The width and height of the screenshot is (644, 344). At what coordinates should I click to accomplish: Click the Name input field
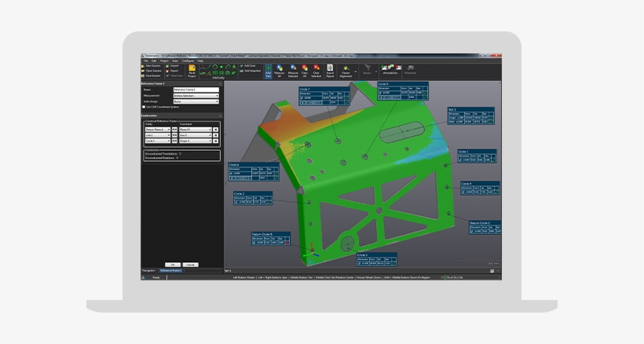point(196,90)
